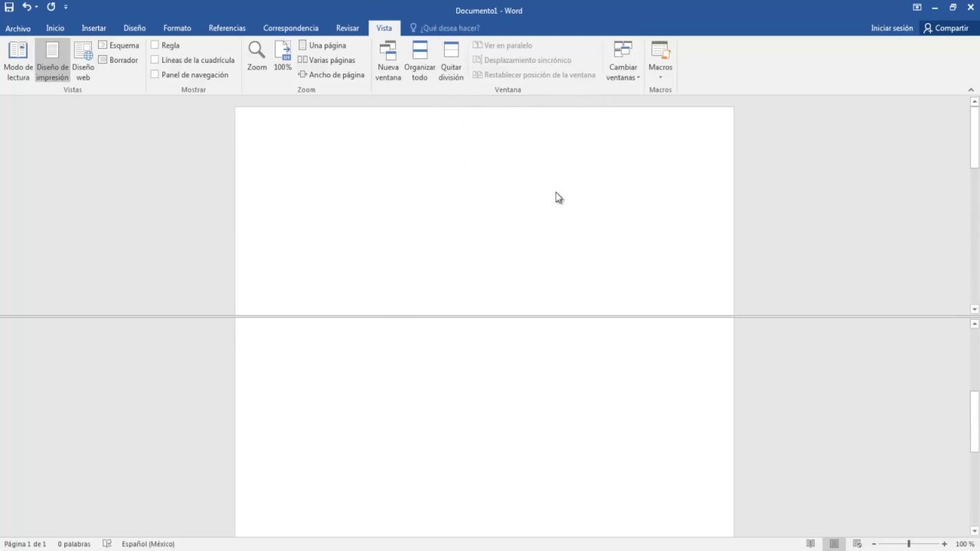Switch to the Referencias tab

click(227, 28)
